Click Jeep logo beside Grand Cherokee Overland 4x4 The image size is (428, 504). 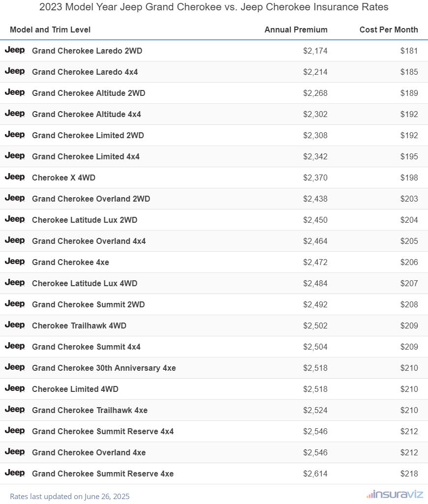tap(15, 241)
